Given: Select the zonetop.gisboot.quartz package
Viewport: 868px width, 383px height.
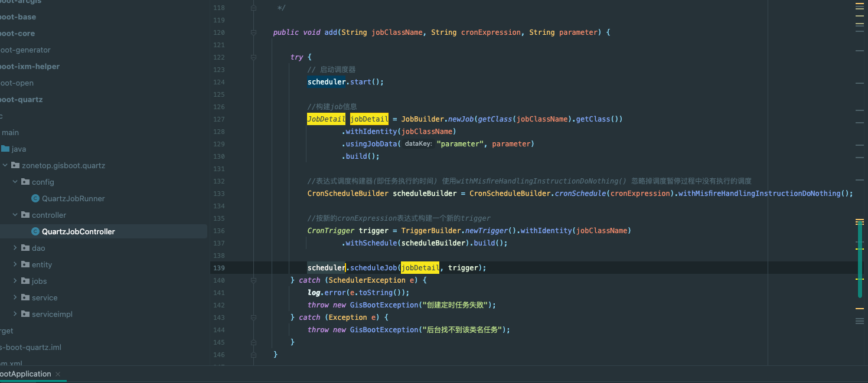Looking at the screenshot, I should pyautogui.click(x=63, y=166).
